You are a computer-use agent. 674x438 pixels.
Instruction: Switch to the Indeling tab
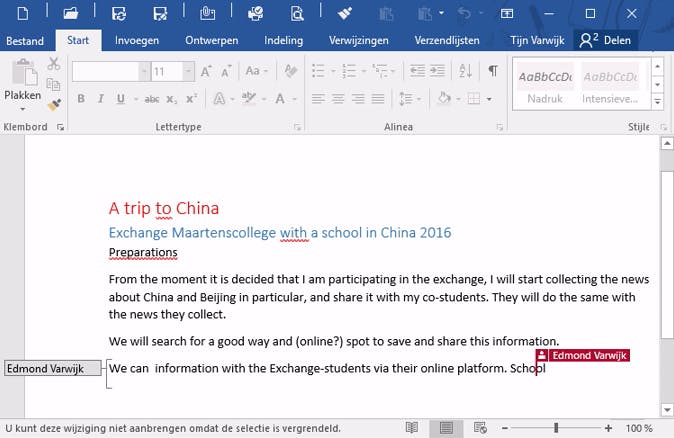283,40
